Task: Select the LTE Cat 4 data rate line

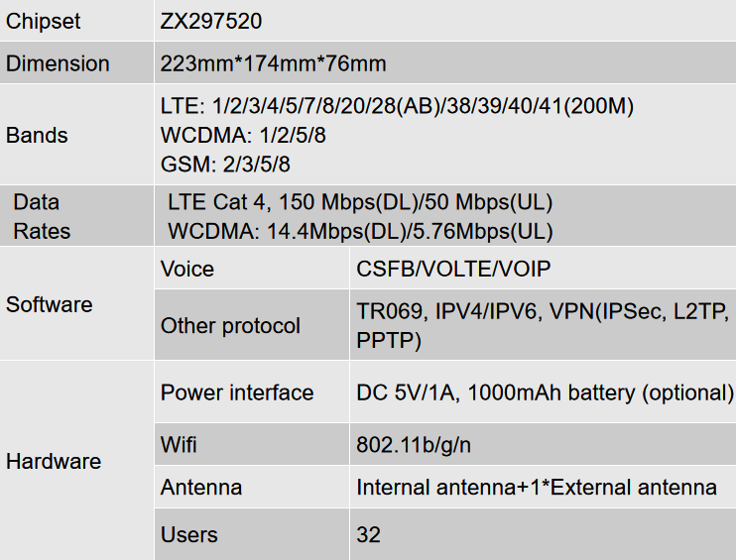Action: (360, 202)
